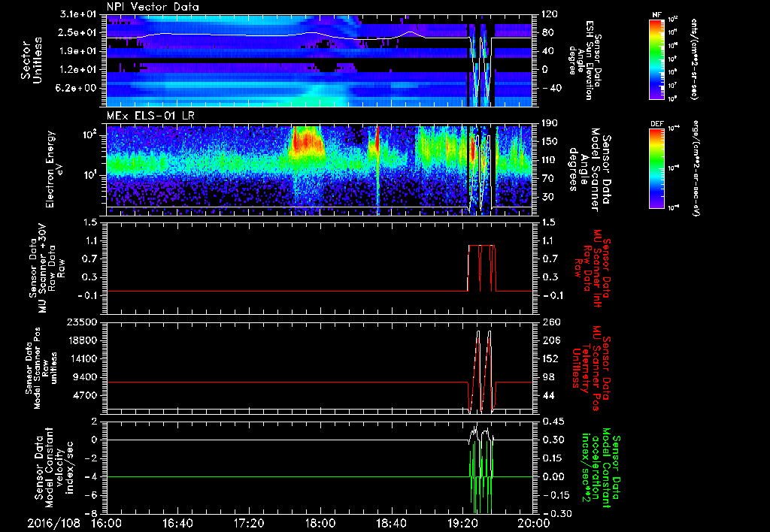
Task: Click the red square pulse in MU Scanner +30V plot
Action: tap(481, 268)
